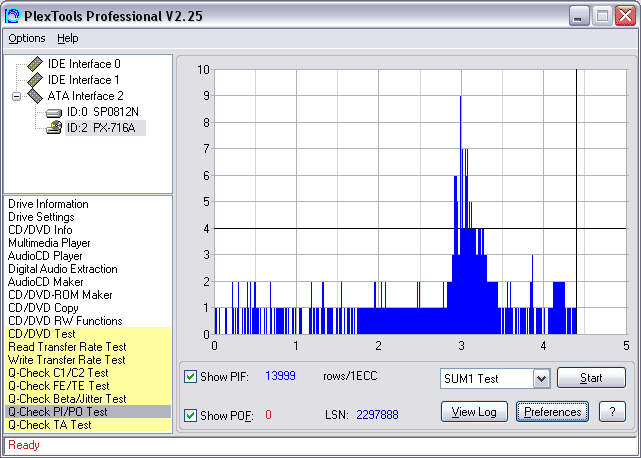Open Drive Settings function
Image resolution: width=641 pixels, height=458 pixels.
point(41,217)
